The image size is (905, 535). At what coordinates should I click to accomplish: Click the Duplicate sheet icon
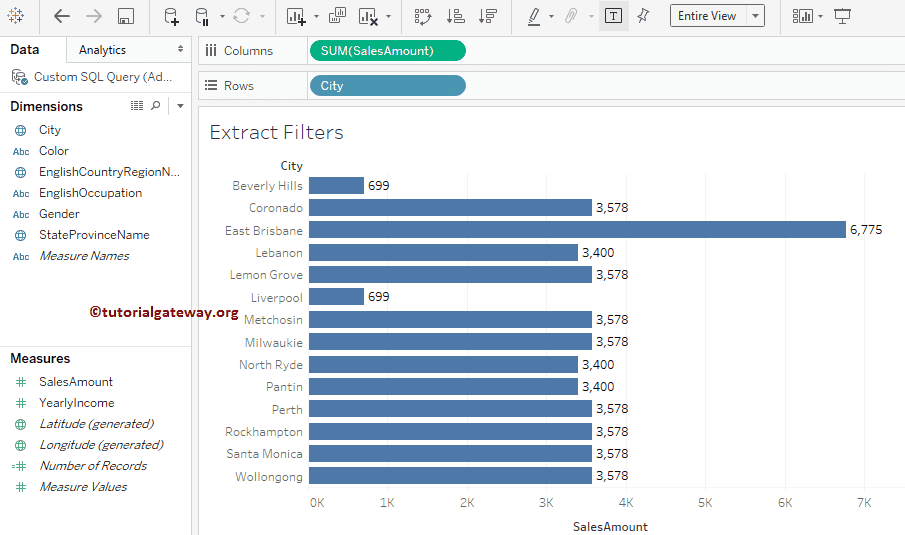coord(337,16)
